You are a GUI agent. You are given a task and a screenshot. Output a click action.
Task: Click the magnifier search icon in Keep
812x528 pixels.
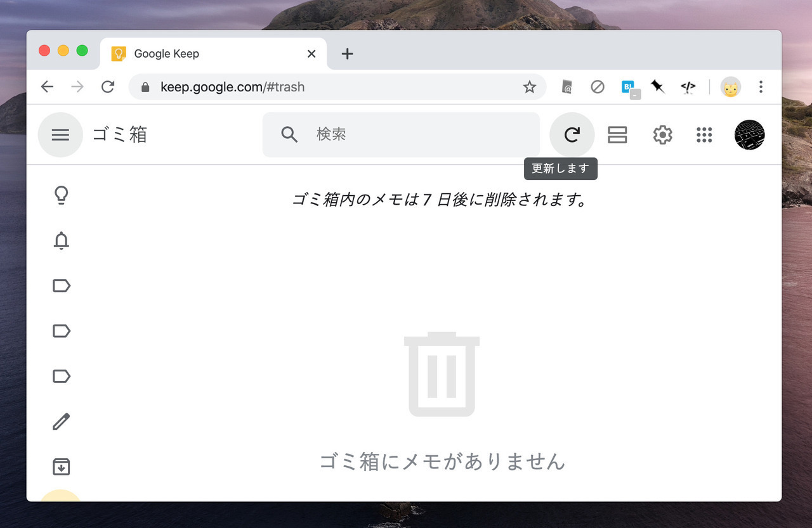pyautogui.click(x=289, y=134)
